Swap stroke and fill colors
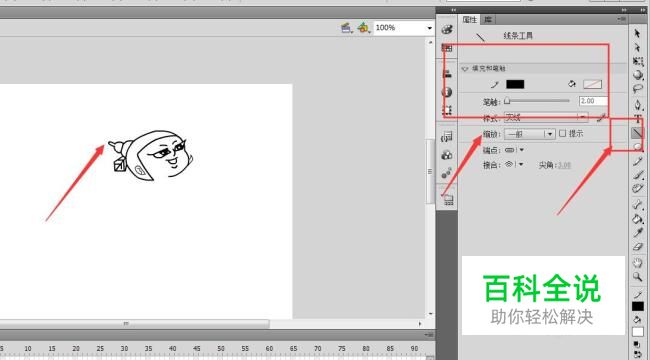This screenshot has height=360, width=650. pyautogui.click(x=637, y=354)
